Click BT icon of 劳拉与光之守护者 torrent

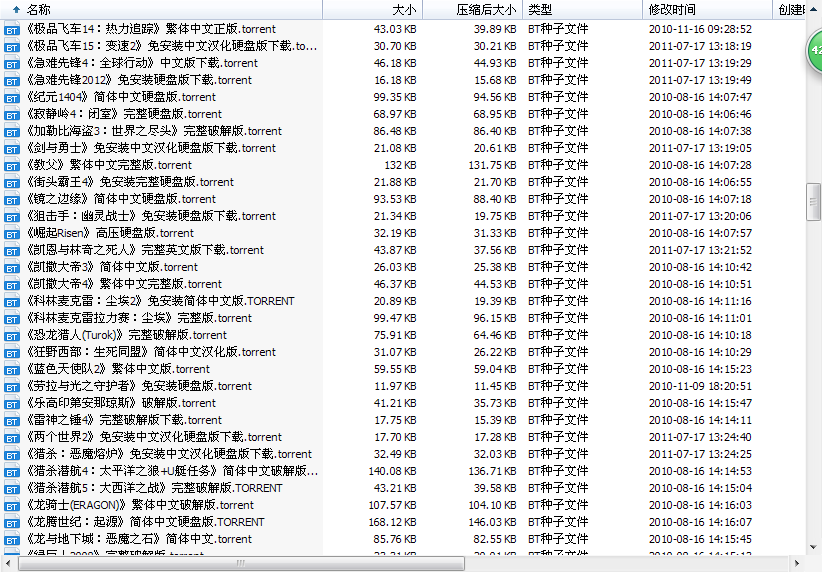tap(12, 386)
